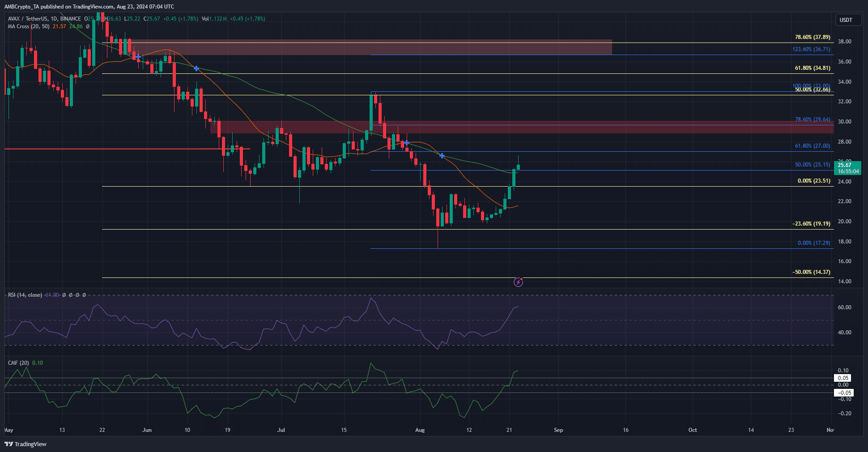The width and height of the screenshot is (868, 452).
Task: Click the 14.00 price axis label
Action: [x=844, y=281]
